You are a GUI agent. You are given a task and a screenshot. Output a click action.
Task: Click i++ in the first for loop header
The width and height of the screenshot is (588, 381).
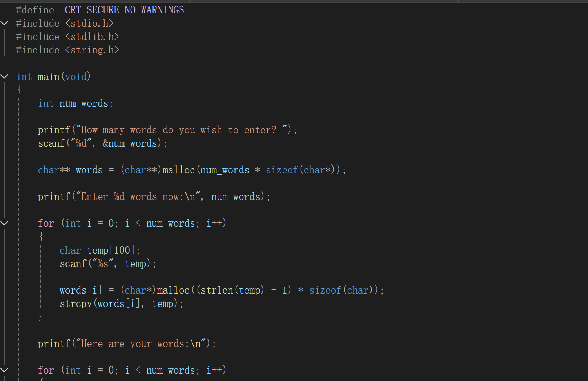(x=214, y=223)
